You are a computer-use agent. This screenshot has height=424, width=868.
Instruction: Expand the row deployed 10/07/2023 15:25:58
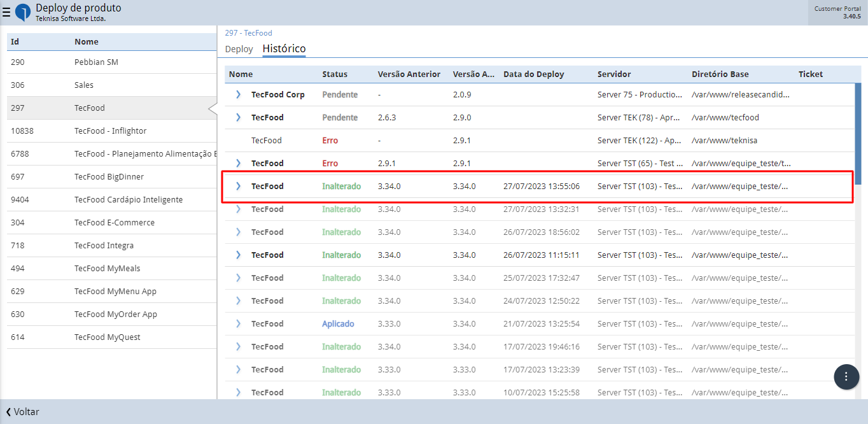[x=239, y=392]
